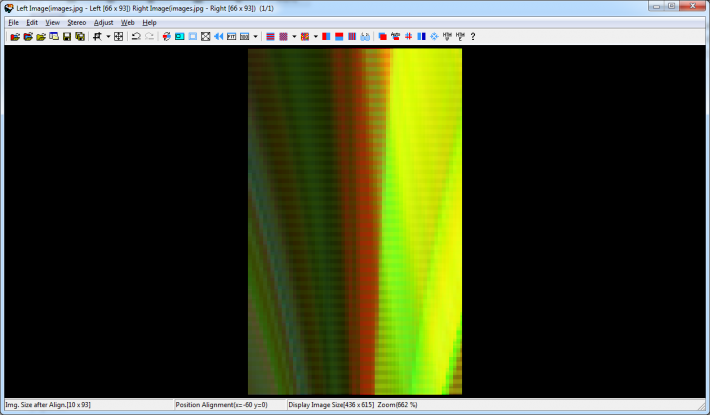The width and height of the screenshot is (710, 415).
Task: Select the horizontal interlaced stripes icon
Action: (x=270, y=37)
